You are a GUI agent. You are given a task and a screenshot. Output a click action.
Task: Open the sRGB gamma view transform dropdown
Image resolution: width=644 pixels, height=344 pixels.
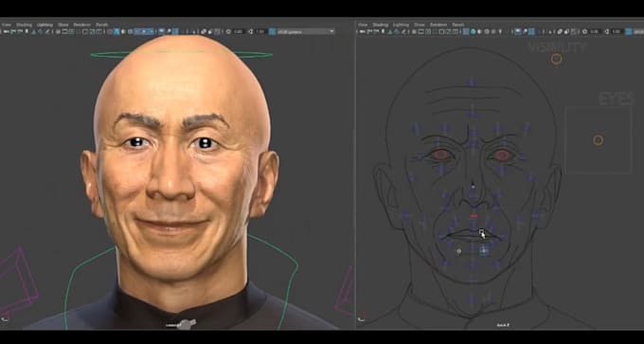coord(306,31)
